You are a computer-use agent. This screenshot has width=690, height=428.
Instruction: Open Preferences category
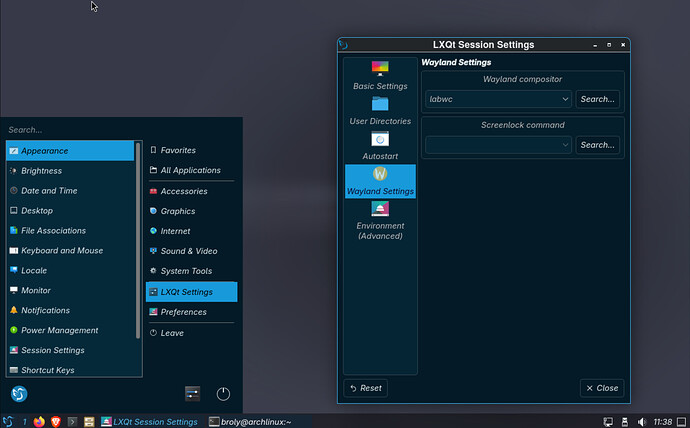click(191, 312)
